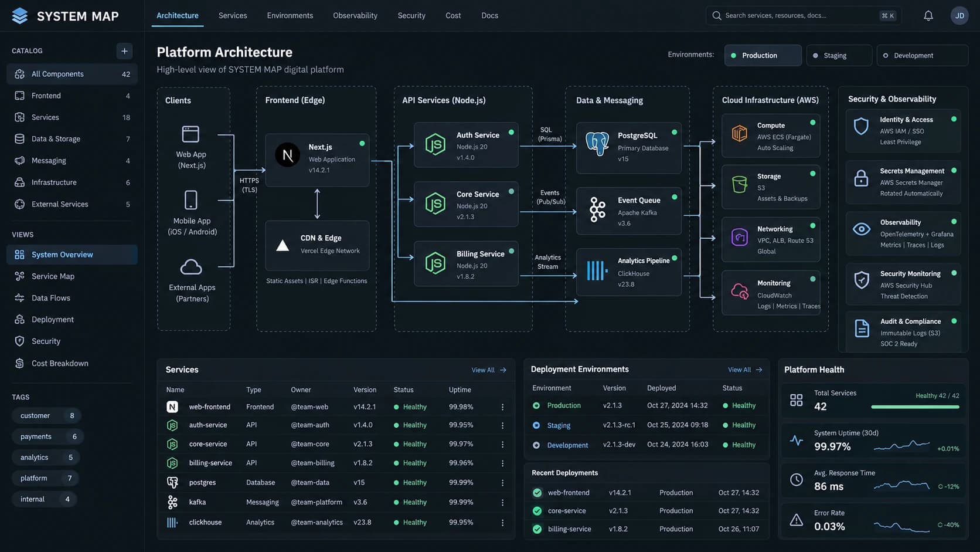Select Development radio in Deployment Environments table

(x=536, y=445)
